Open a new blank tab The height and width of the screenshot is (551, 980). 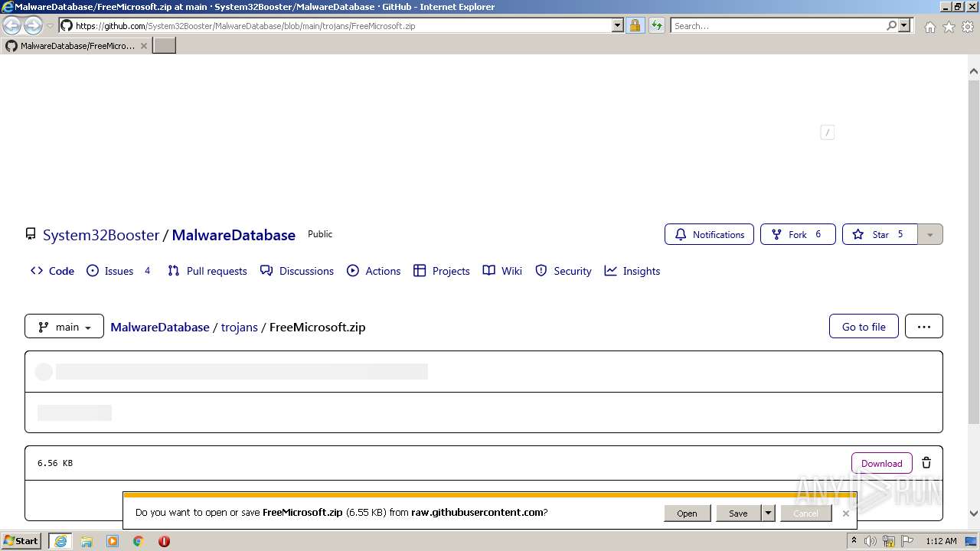(x=165, y=45)
